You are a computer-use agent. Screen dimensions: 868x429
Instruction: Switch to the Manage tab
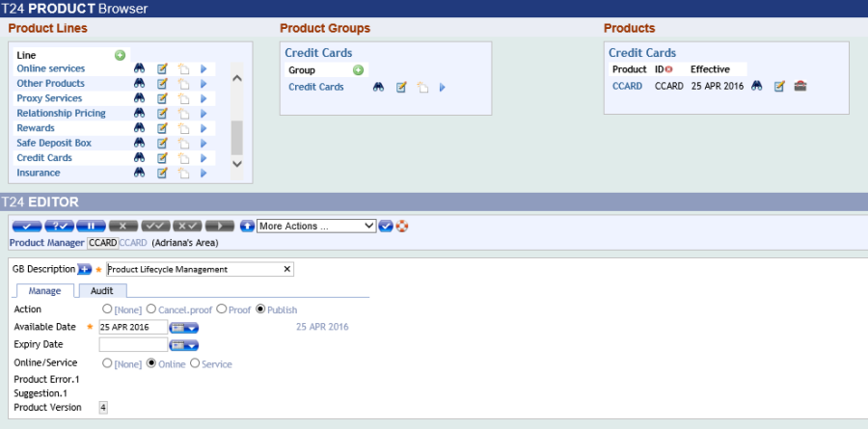[x=44, y=290]
